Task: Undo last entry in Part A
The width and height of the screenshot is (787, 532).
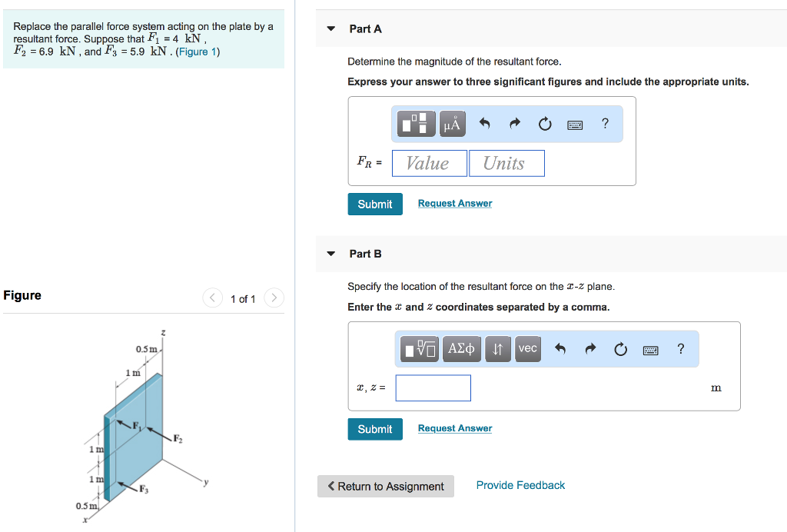Action: coord(484,124)
